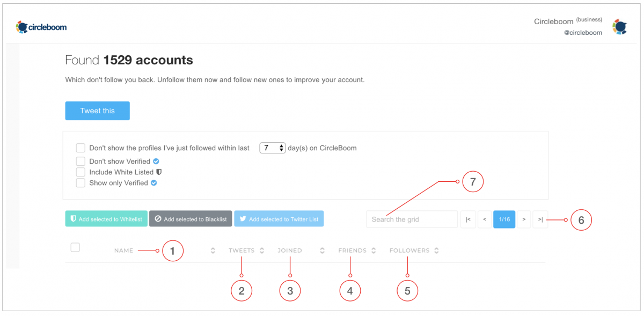Image resolution: width=644 pixels, height=316 pixels.
Task: Check Include White Listed option
Action: 80,172
